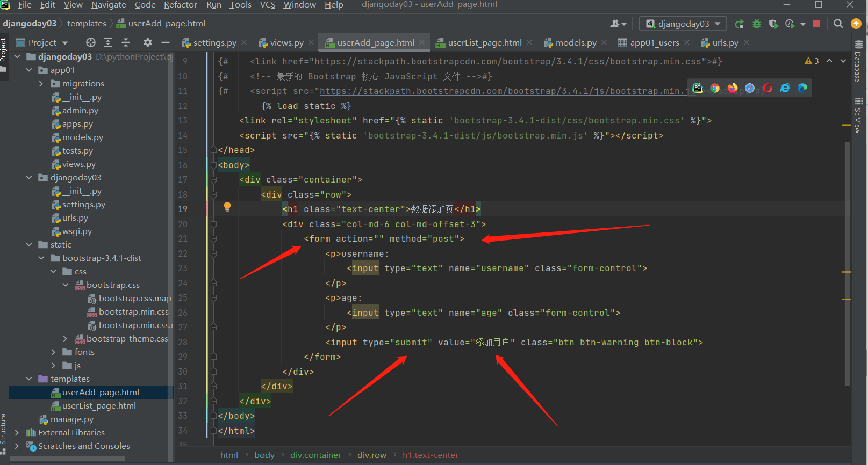The image size is (868, 465).
Task: Open page in Edge browser
Action: [802, 88]
